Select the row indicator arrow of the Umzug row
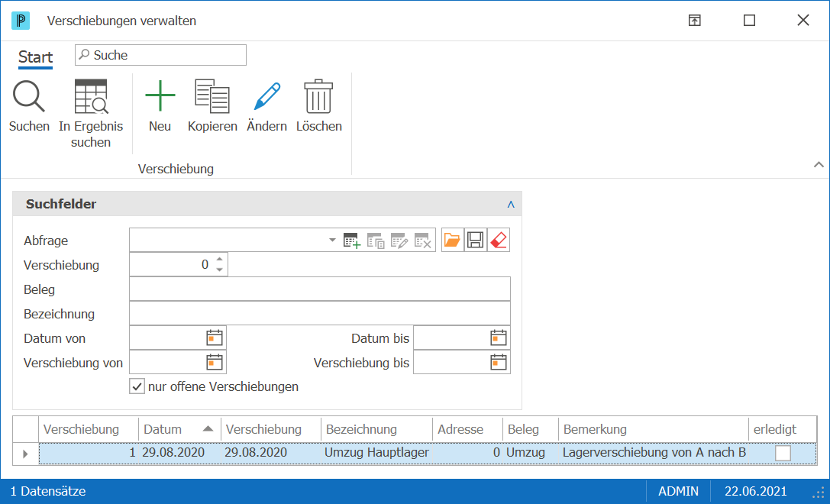The width and height of the screenshot is (830, 504). pyautogui.click(x=25, y=454)
